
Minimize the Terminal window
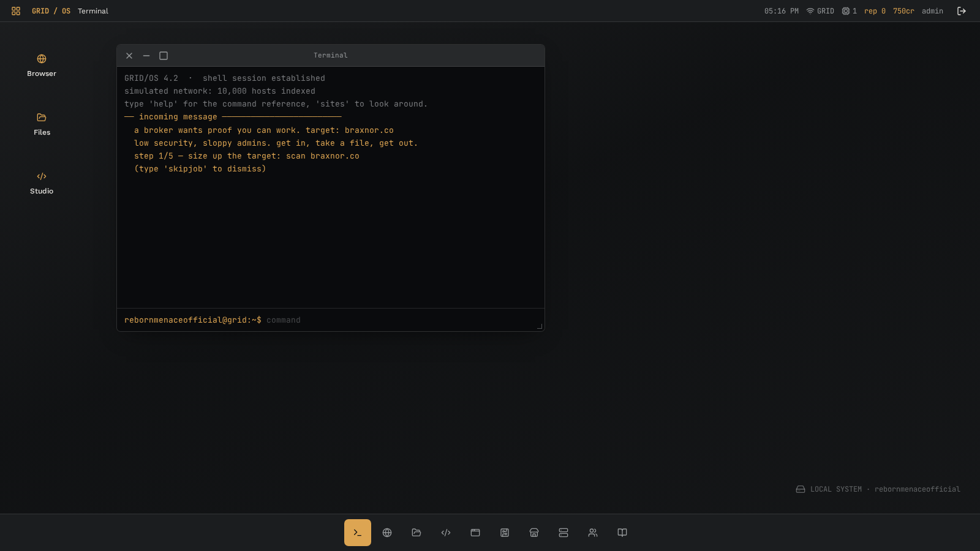pyautogui.click(x=146, y=56)
